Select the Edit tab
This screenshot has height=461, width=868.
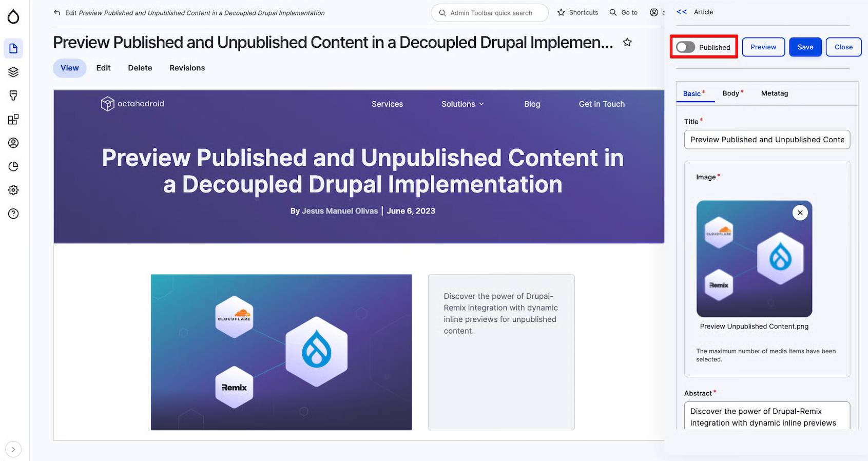point(104,68)
